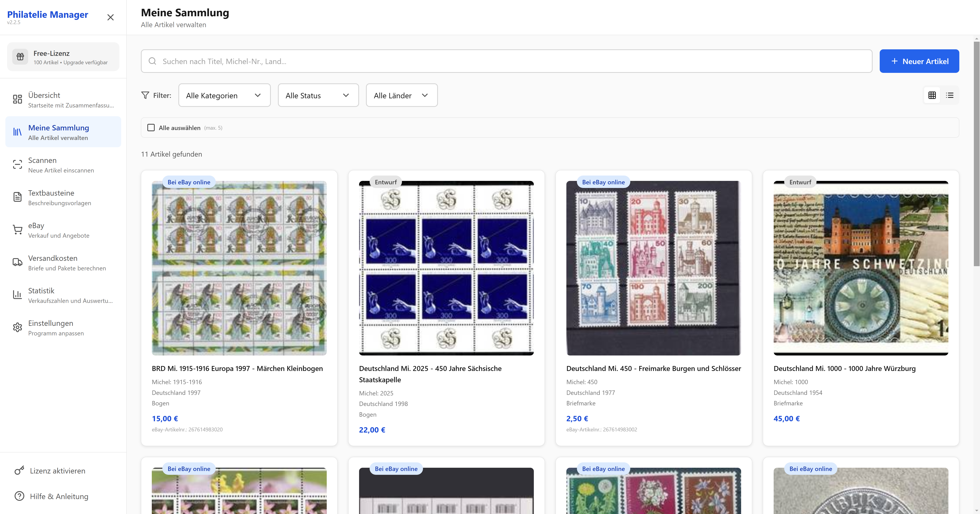Image resolution: width=980 pixels, height=514 pixels.
Task: Click the key icon beside Lizenz aktivieren
Action: [19, 471]
